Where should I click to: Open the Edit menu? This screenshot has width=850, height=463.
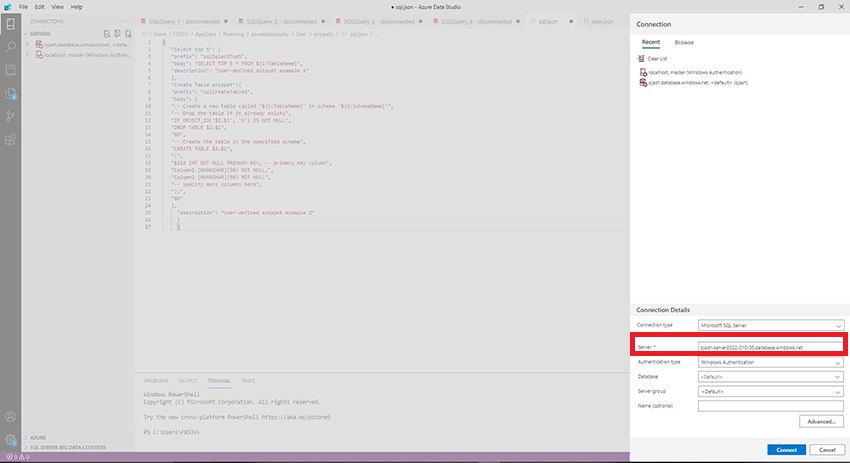[40, 7]
